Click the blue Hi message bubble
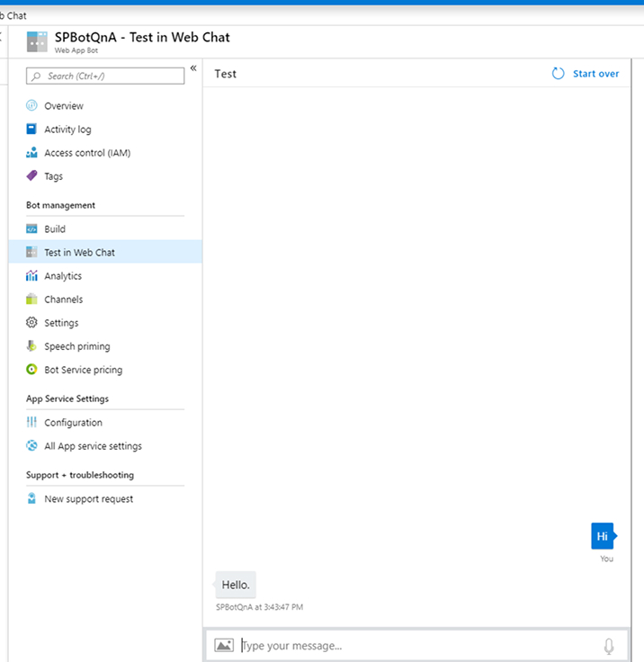The width and height of the screenshot is (644, 662). coord(603,536)
